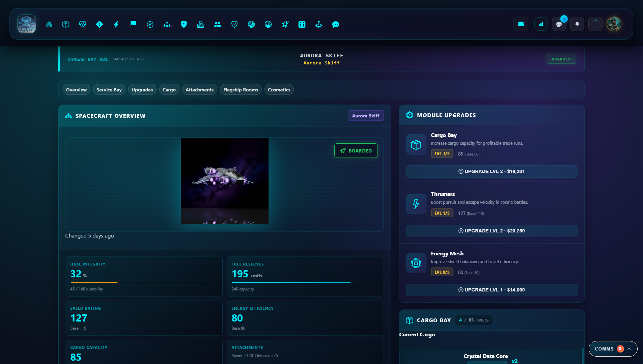Open the stats bar chart icon
The height and width of the screenshot is (364, 643).
pyautogui.click(x=541, y=24)
